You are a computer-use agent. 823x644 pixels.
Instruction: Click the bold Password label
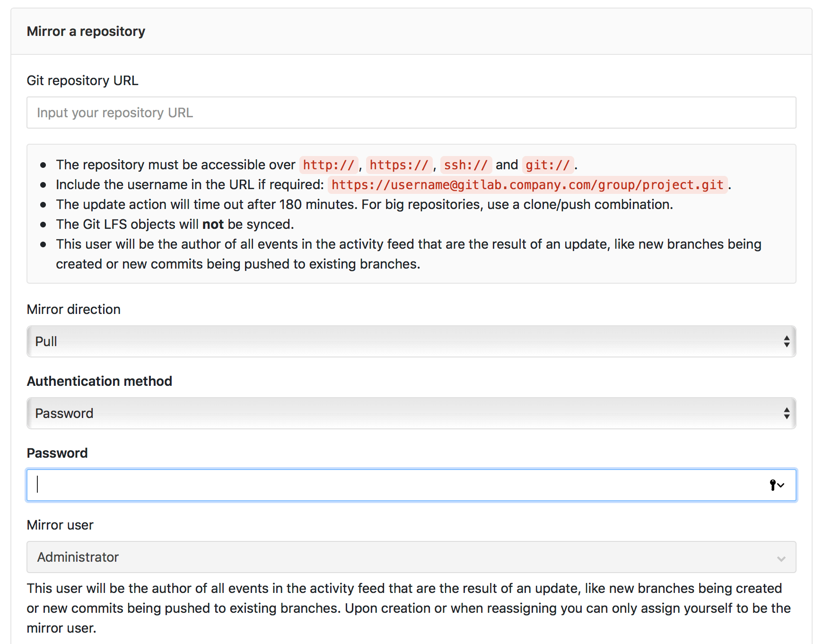click(57, 453)
